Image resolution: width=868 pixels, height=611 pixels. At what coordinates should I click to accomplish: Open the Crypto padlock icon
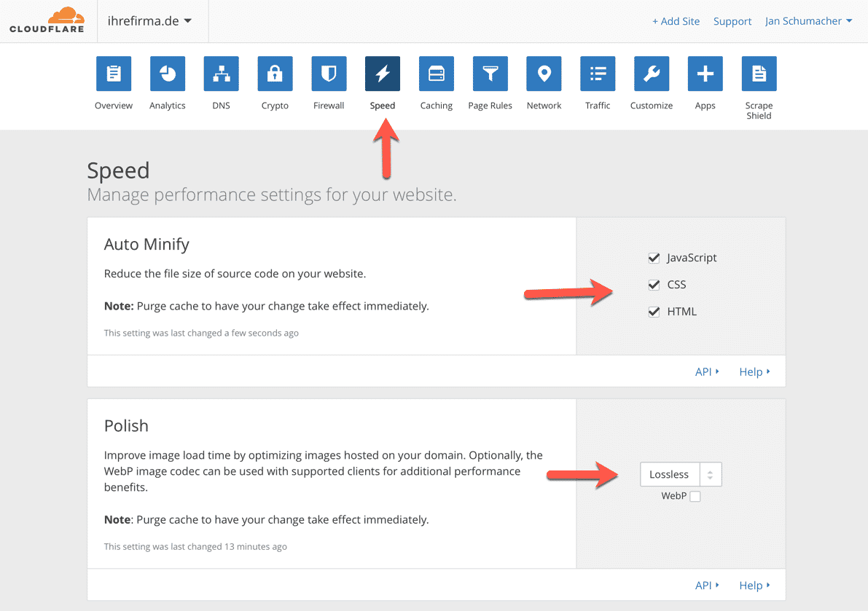tap(275, 74)
